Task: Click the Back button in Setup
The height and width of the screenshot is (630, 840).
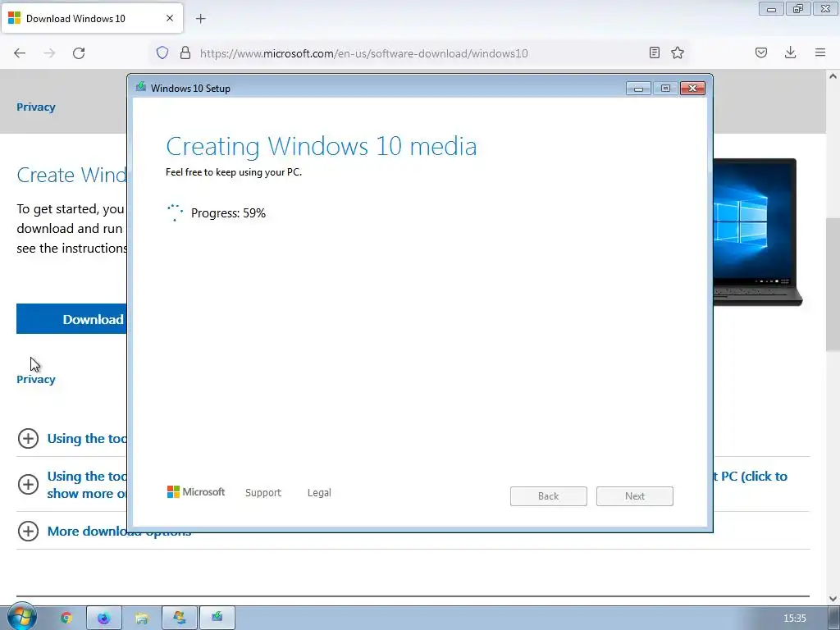Action: pyautogui.click(x=549, y=496)
